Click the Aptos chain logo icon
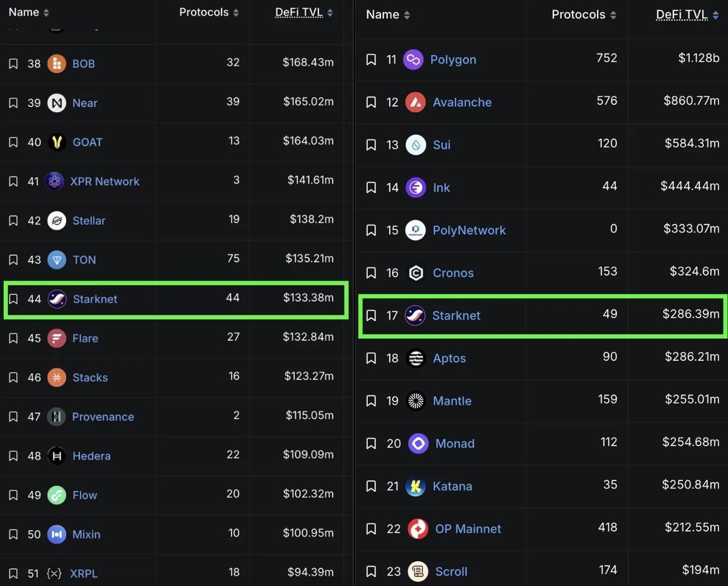This screenshot has height=586, width=728. click(416, 359)
